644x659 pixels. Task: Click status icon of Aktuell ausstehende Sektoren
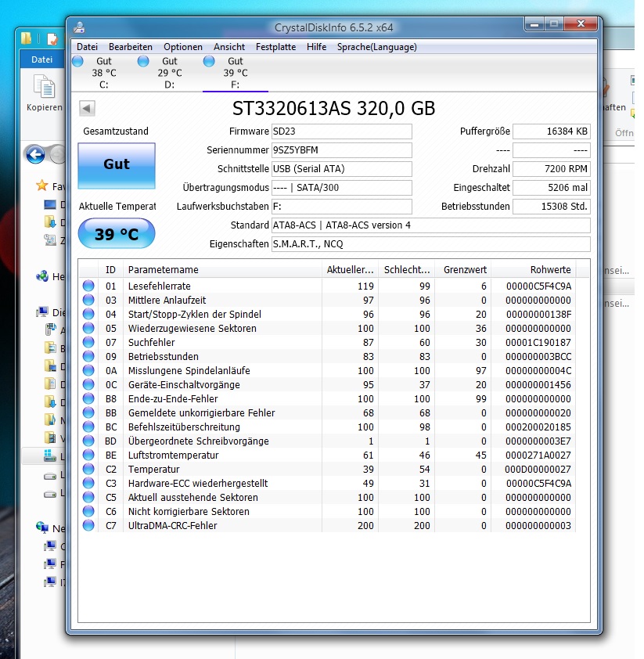click(x=88, y=497)
